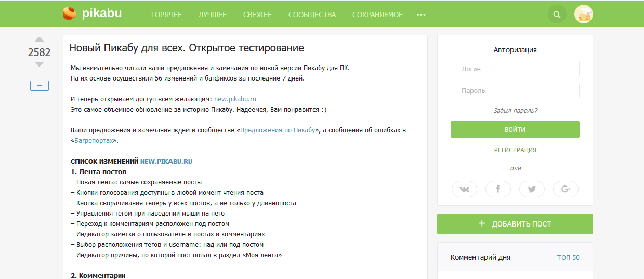Screen dimensions: 644x279
Task: Collapse the post with the minus button
Action: click(40, 86)
